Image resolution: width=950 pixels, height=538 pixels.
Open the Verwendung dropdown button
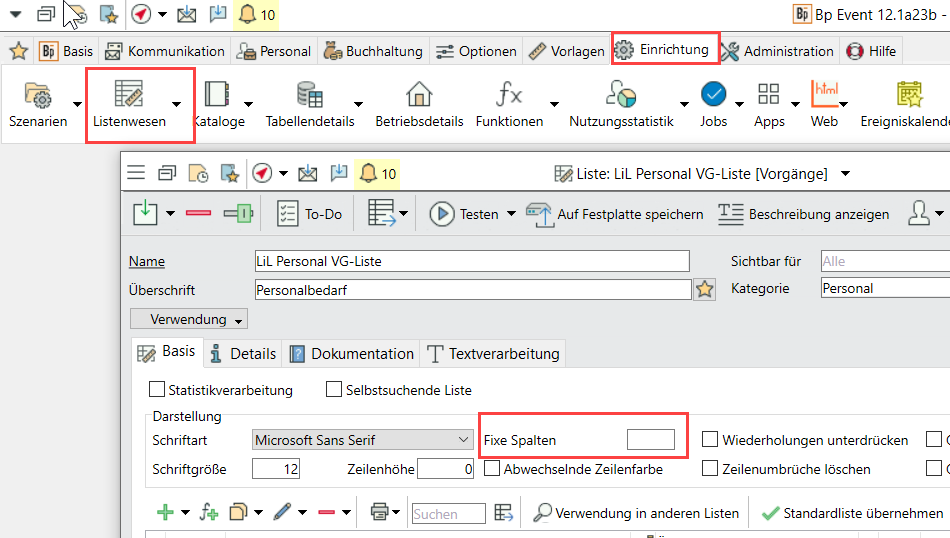tap(189, 320)
